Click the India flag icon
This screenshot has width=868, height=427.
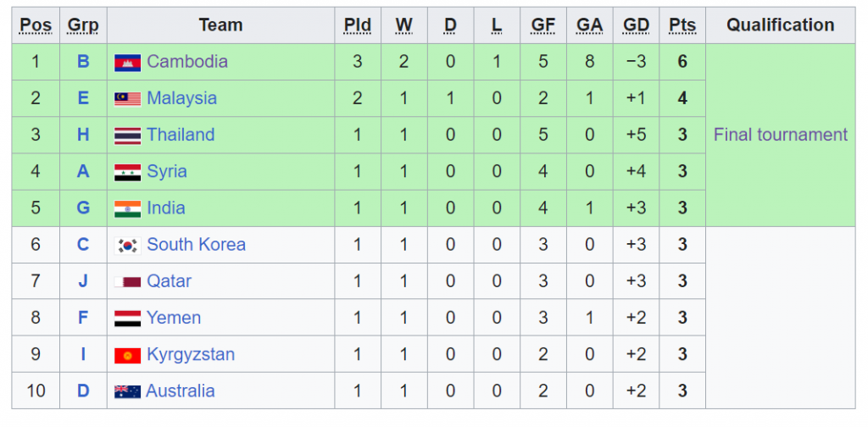[127, 209]
